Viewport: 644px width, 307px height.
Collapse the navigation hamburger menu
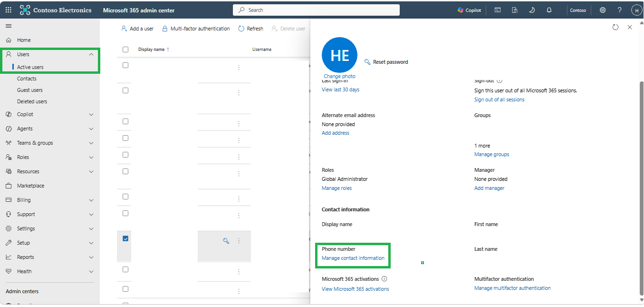(9, 26)
